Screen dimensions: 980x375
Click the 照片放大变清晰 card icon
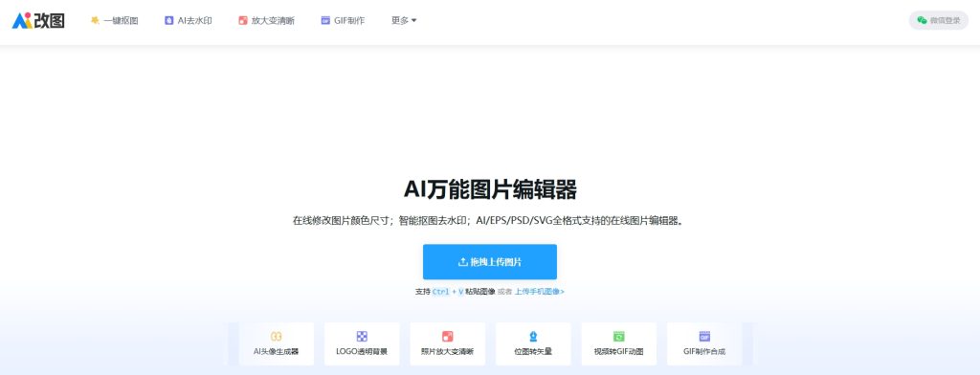[x=448, y=336]
